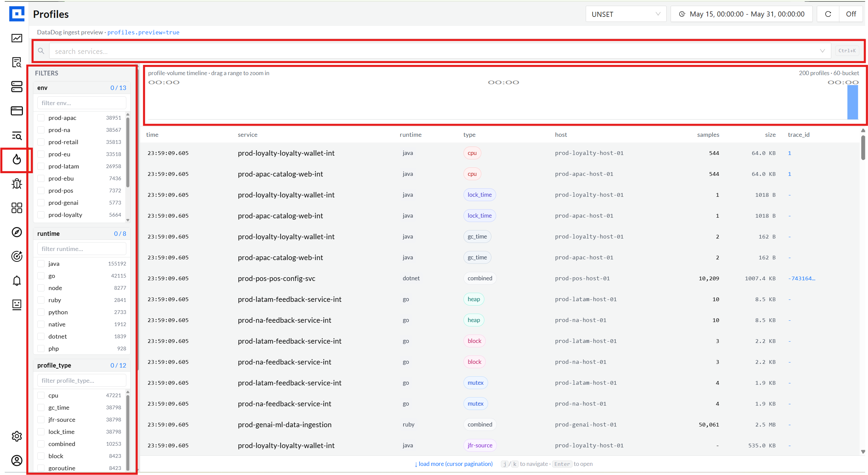
Task: Open the profiles.preview=true link
Action: tap(143, 32)
